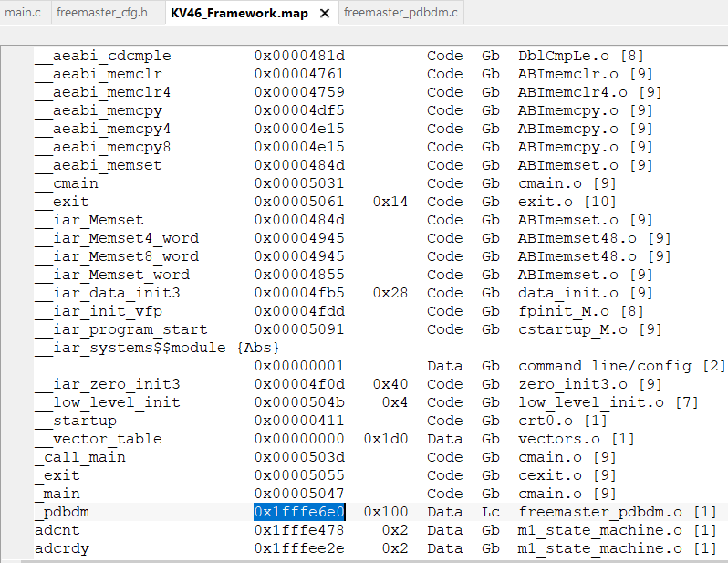Click the address 0x1fffe478 of adcnt
This screenshot has height=563, width=728.
click(x=299, y=530)
